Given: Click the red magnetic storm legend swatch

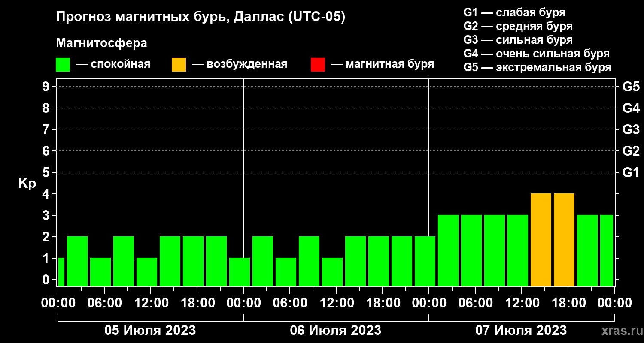Looking at the screenshot, I should pyautogui.click(x=318, y=65).
